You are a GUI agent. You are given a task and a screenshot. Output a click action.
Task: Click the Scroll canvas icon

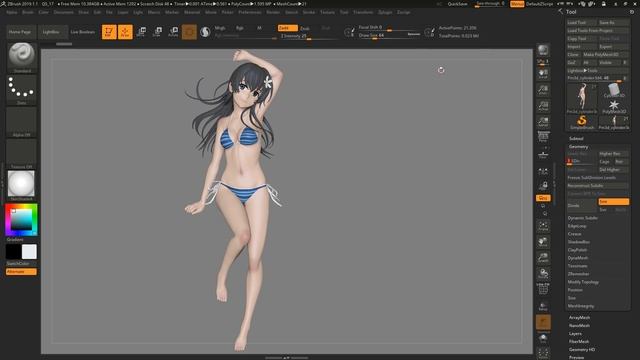[543, 74]
